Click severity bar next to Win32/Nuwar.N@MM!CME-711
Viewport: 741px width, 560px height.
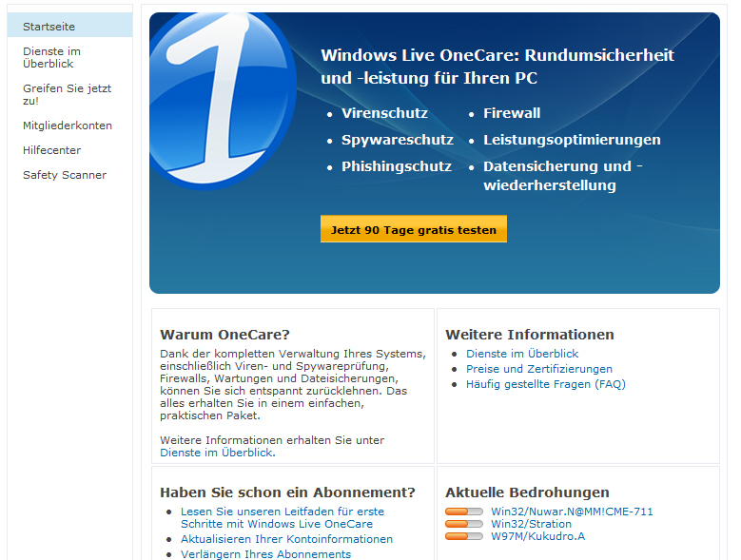(464, 512)
